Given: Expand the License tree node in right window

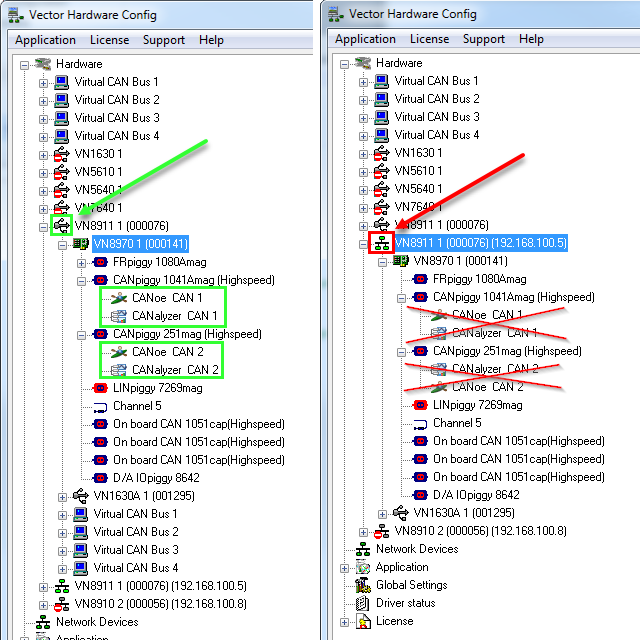Looking at the screenshot, I should pos(345,621).
